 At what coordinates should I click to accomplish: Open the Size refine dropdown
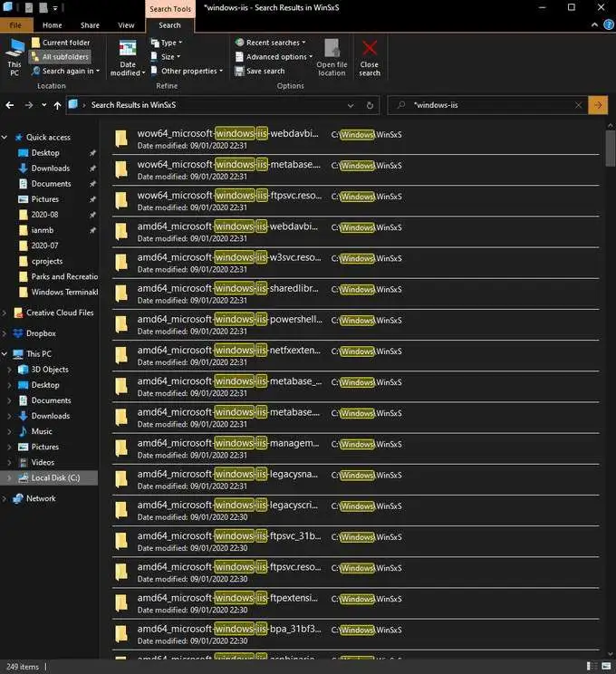coord(166,57)
